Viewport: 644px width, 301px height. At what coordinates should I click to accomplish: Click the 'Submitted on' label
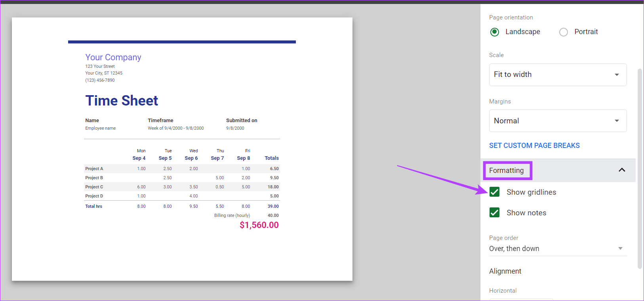pyautogui.click(x=242, y=120)
